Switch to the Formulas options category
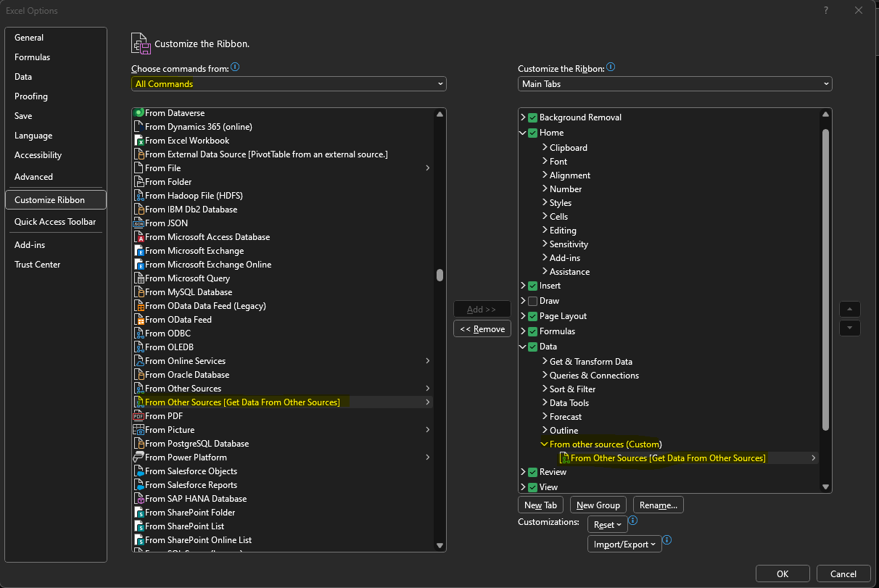Image resolution: width=879 pixels, height=588 pixels. point(33,57)
